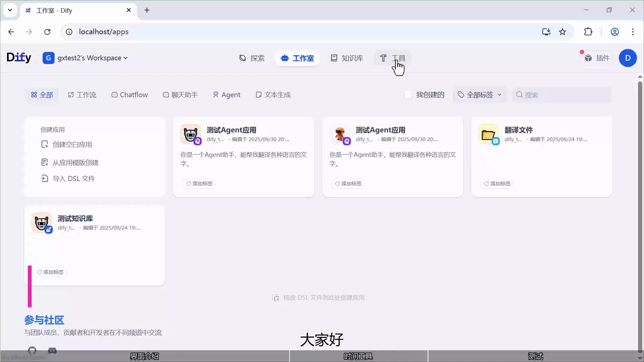The image size is (644, 362).
Task: Click 导入 DSL 文件
Action: click(68, 179)
